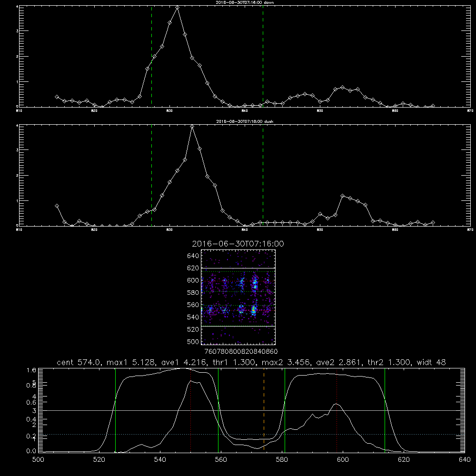Click the 1.6 label at the top of the bottom plot's y-axis

31,370
